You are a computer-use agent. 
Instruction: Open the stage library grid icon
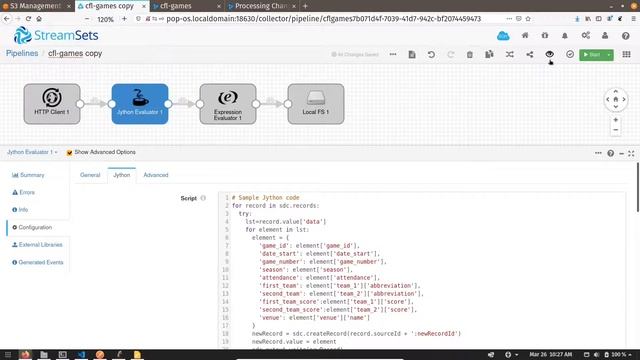click(x=626, y=54)
